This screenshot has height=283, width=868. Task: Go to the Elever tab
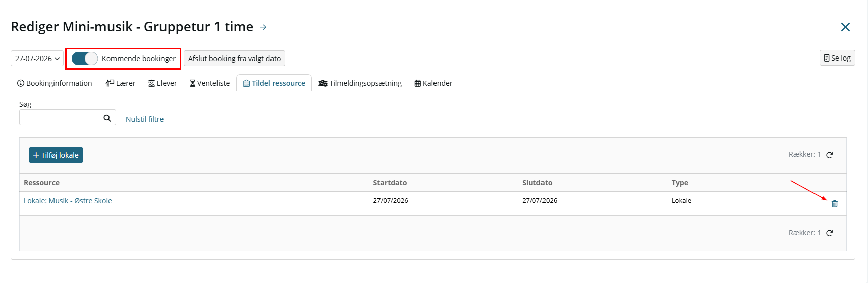(x=162, y=83)
